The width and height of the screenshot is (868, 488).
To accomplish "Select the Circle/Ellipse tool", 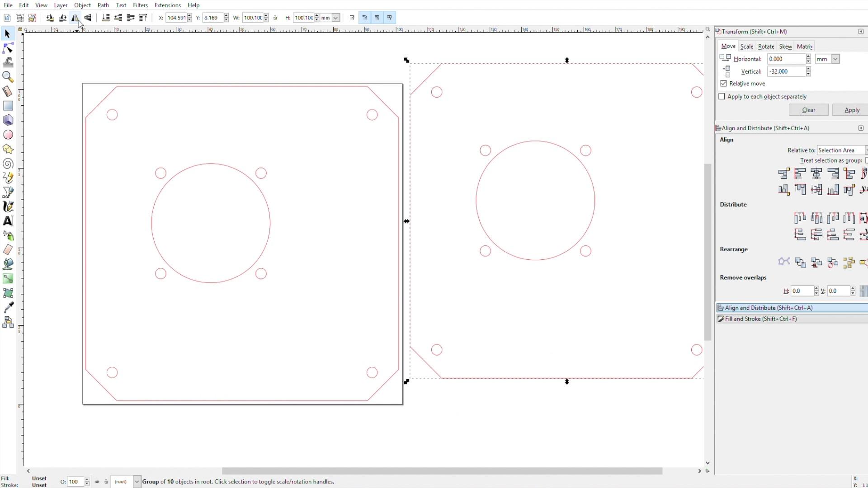I will click(8, 135).
